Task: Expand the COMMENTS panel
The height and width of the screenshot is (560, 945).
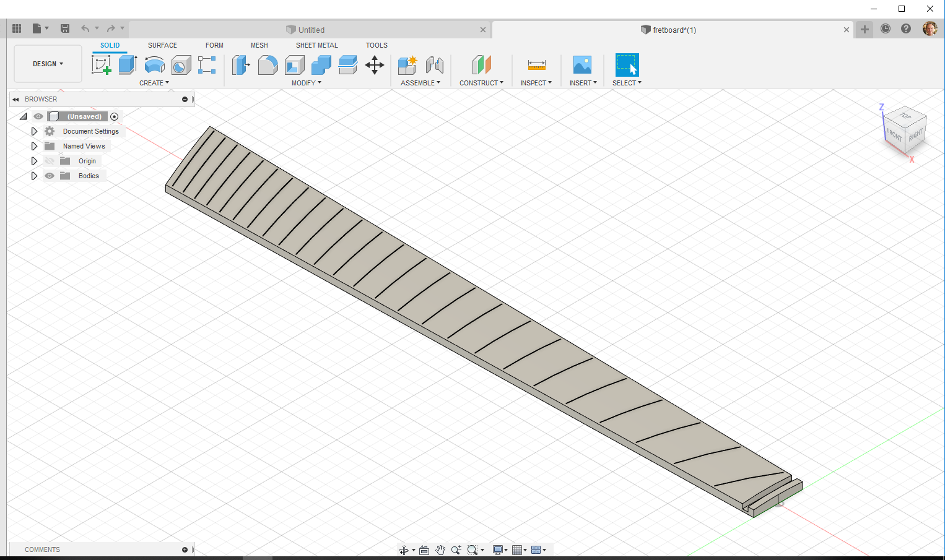Action: point(185,549)
